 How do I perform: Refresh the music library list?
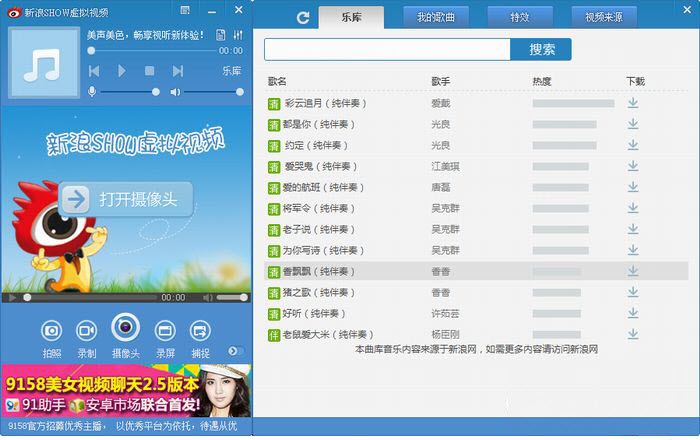303,17
